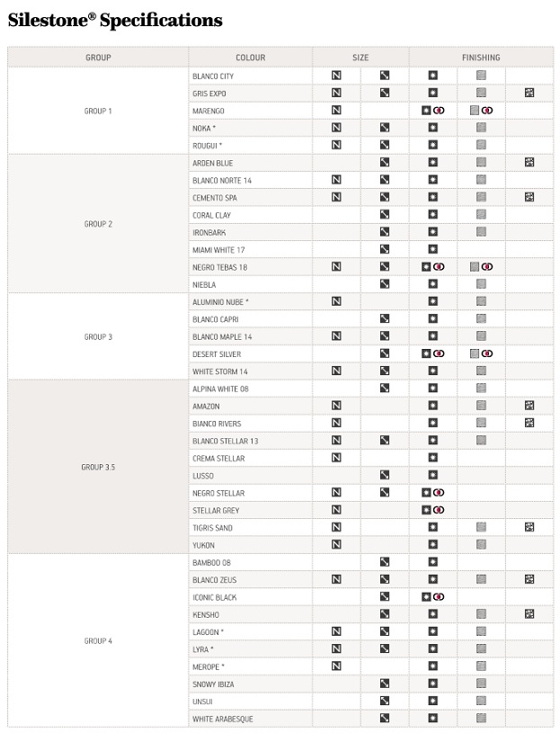The width and height of the screenshot is (560, 733).
Task: Click the diagonal slab size icon in Arden Blue row
Action: click(x=385, y=163)
